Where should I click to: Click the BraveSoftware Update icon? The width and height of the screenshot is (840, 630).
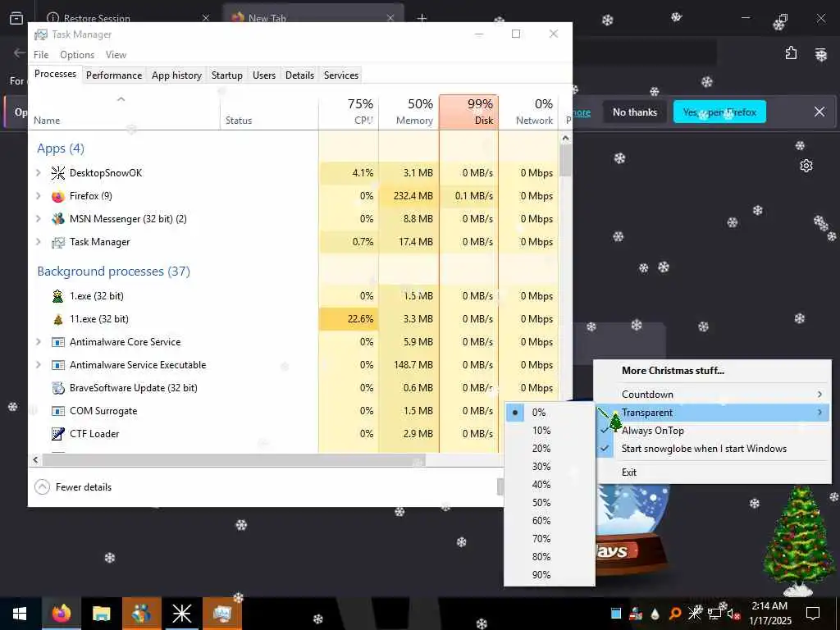pos(58,387)
